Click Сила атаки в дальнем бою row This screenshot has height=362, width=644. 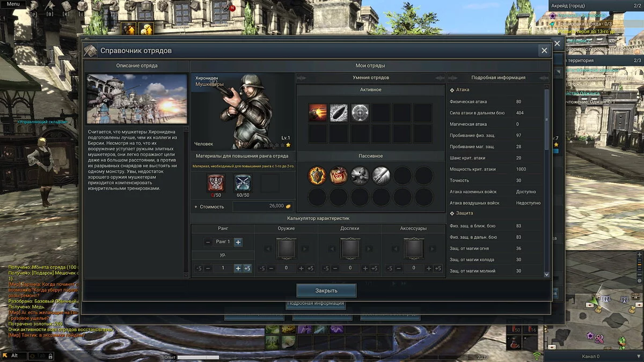pyautogui.click(x=495, y=113)
